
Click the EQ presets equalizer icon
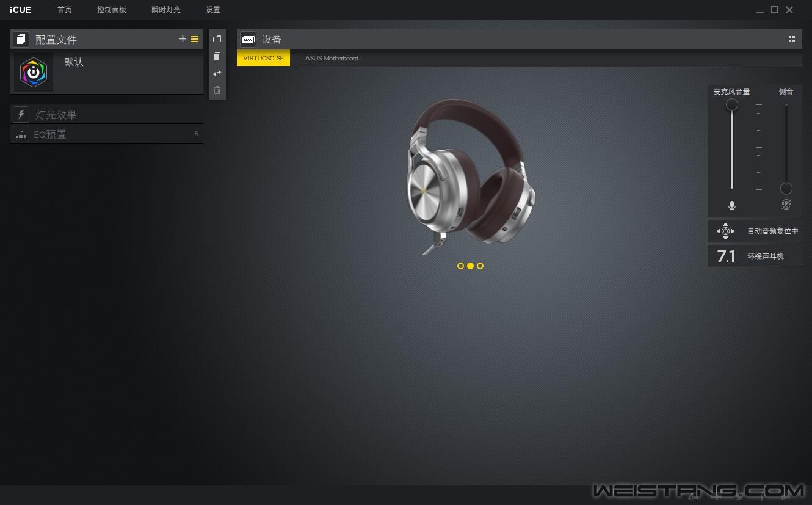click(x=21, y=134)
